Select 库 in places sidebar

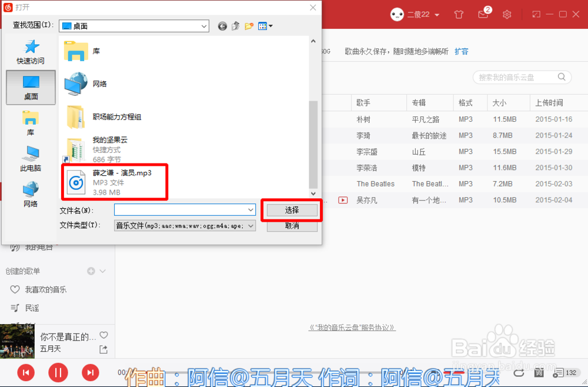pyautogui.click(x=31, y=124)
